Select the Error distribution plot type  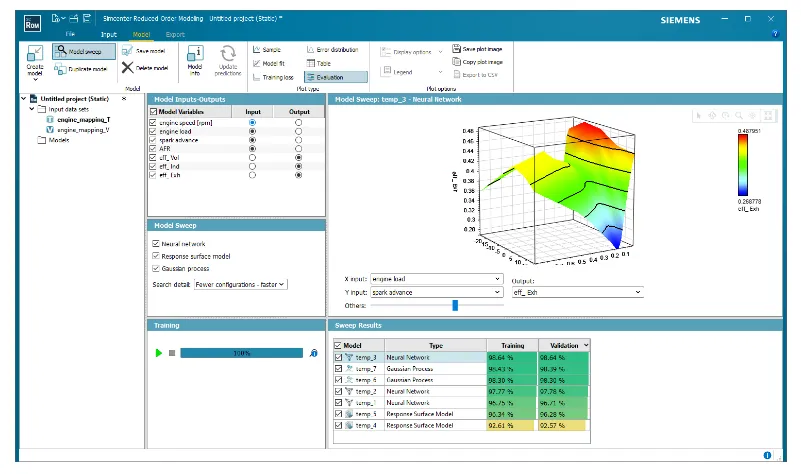[x=333, y=50]
